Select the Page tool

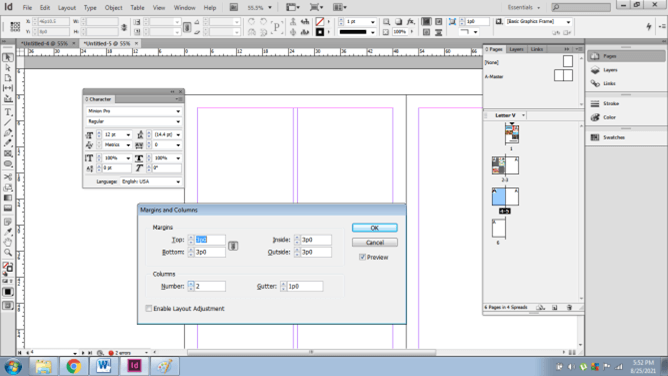pos(8,78)
